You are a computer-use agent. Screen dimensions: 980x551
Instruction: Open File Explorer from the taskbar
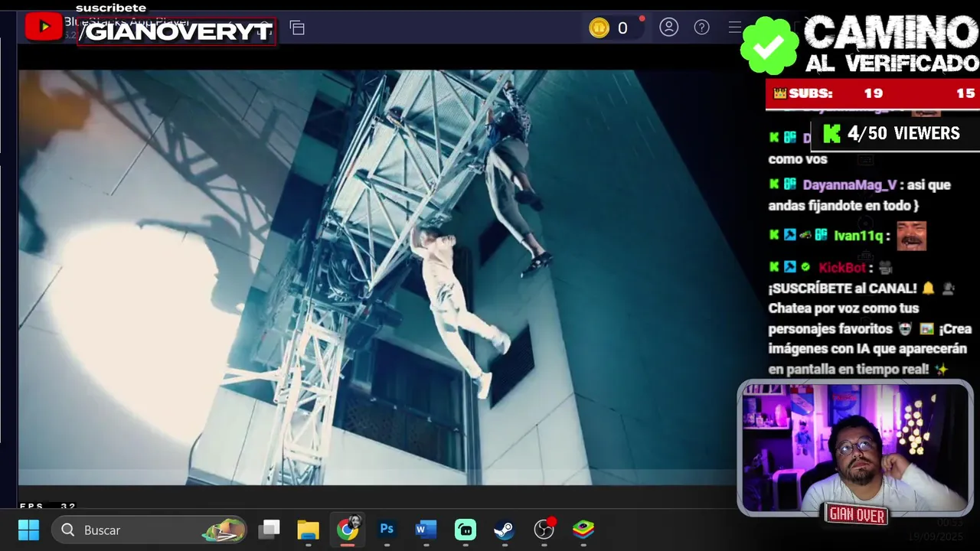tap(308, 530)
